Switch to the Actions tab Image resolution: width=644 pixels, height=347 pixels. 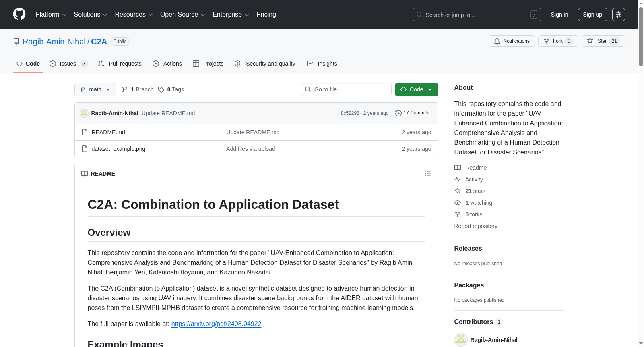pyautogui.click(x=167, y=64)
